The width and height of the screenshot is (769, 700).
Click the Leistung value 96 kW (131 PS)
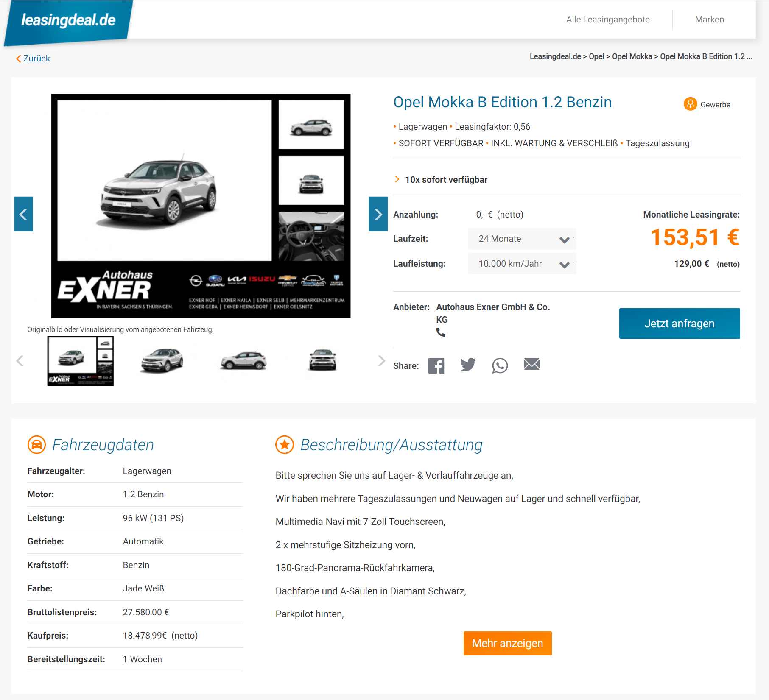click(153, 518)
